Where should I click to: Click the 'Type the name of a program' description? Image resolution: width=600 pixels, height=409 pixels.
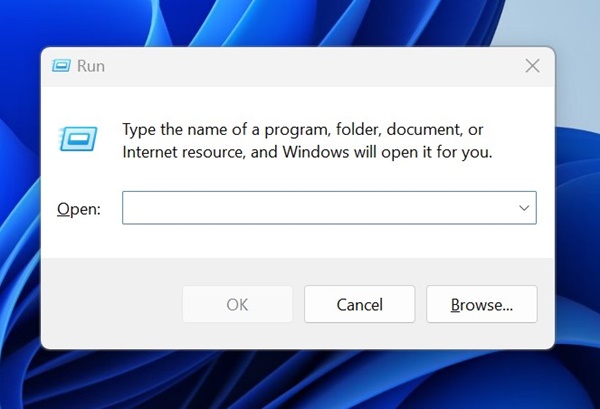307,141
